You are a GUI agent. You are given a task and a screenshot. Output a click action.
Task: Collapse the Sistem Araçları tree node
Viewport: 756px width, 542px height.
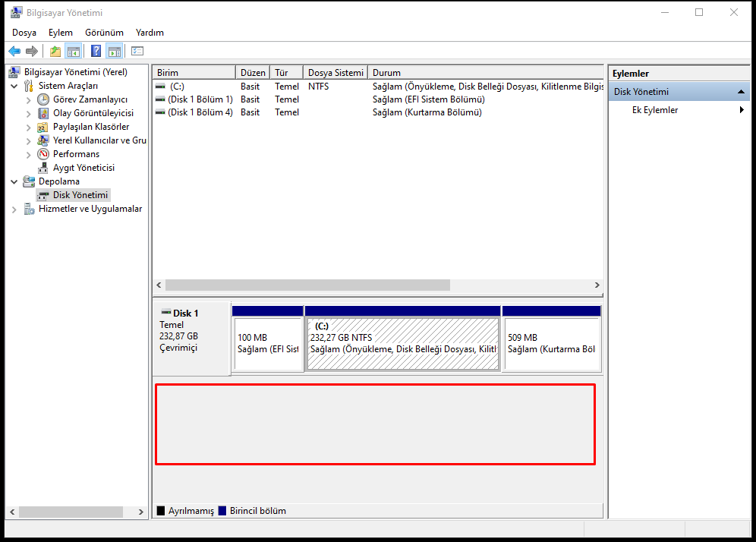14,86
